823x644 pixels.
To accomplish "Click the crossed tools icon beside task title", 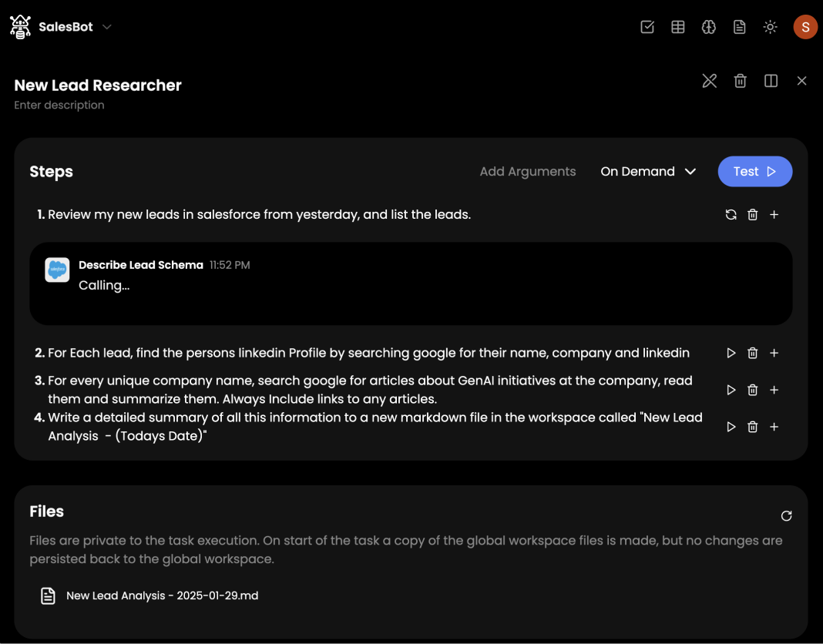I will (710, 81).
